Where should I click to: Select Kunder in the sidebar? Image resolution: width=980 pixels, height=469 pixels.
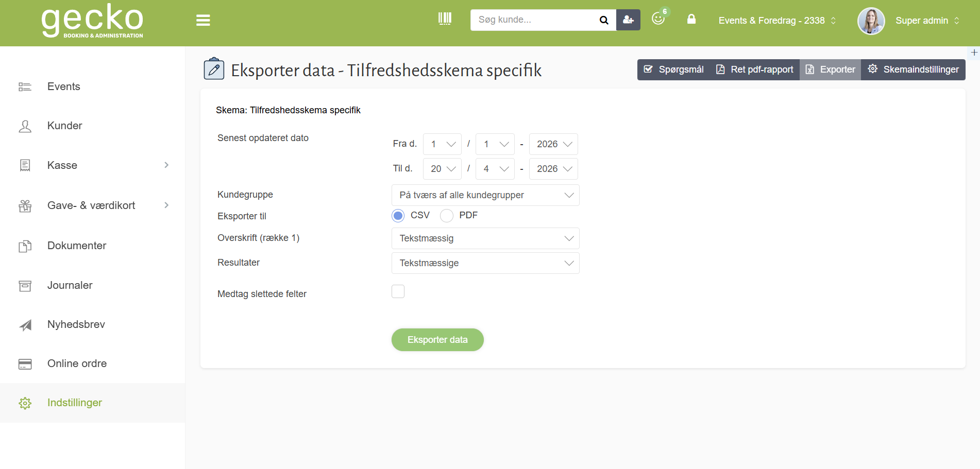[64, 125]
